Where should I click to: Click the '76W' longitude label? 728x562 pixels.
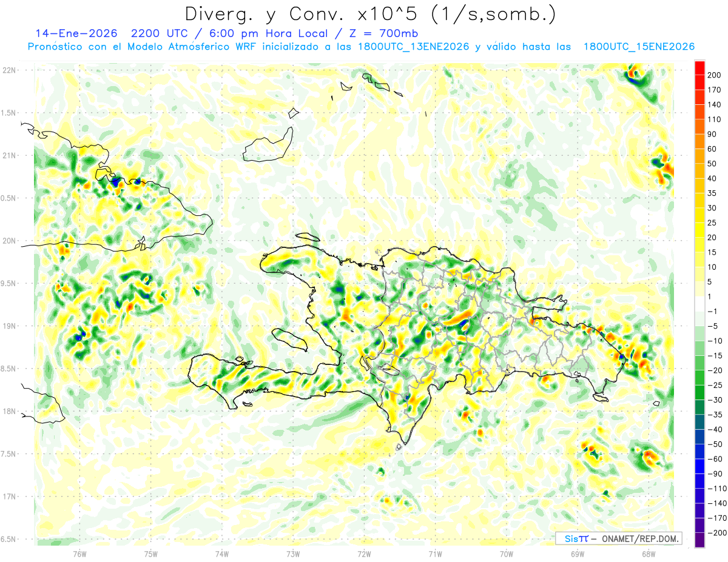pos(79,554)
